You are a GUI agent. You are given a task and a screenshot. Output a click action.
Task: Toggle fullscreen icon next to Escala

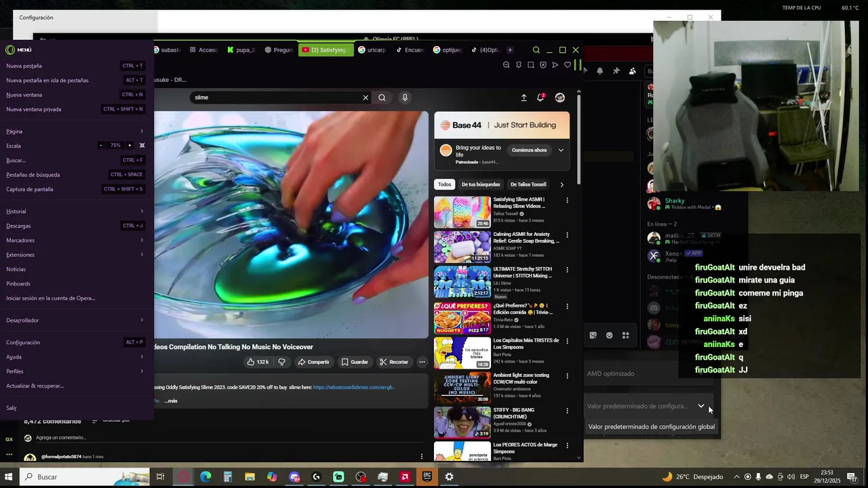(x=142, y=146)
